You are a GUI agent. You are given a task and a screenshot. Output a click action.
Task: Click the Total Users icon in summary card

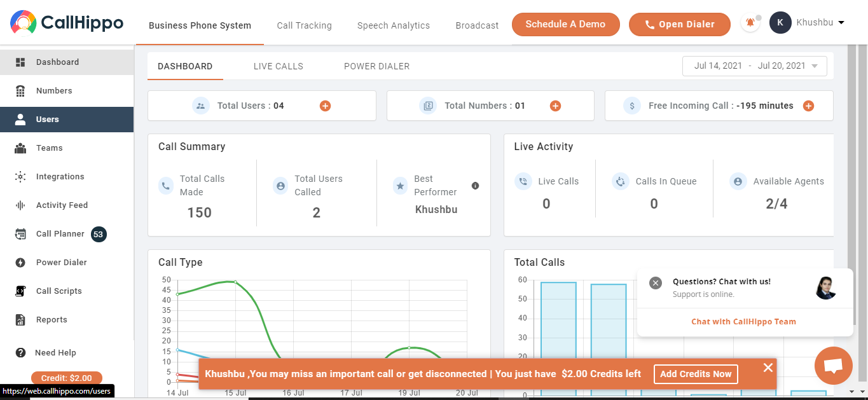(201, 106)
